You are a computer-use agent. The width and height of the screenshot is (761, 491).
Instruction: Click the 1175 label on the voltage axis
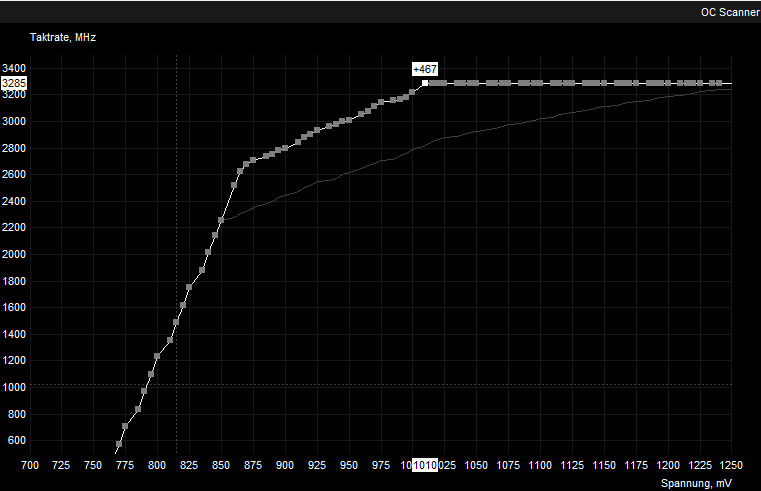click(636, 465)
